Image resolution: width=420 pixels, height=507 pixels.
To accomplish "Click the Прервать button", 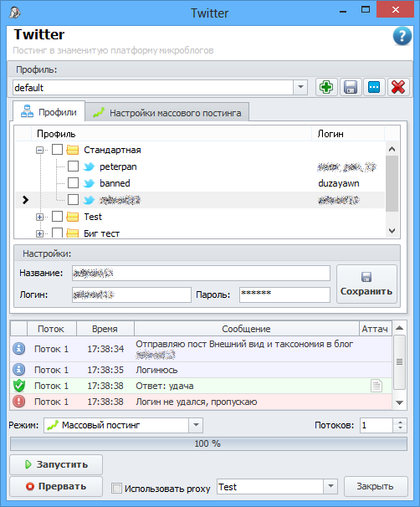I will point(56,486).
